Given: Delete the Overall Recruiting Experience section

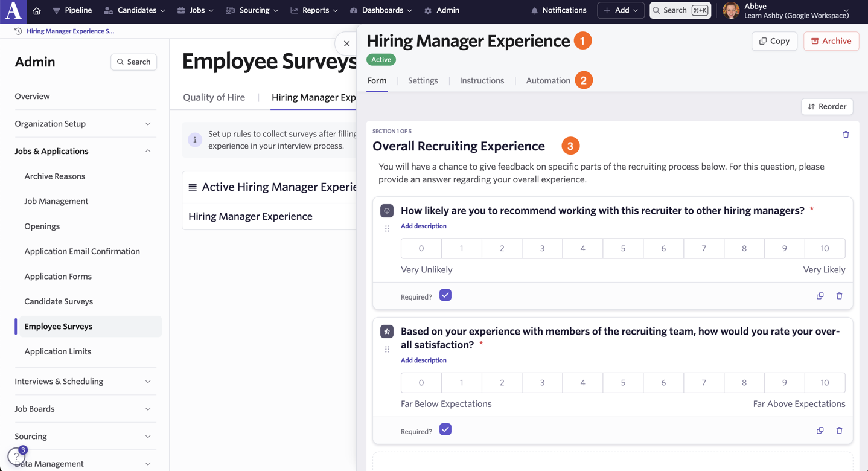Looking at the screenshot, I should tap(846, 135).
